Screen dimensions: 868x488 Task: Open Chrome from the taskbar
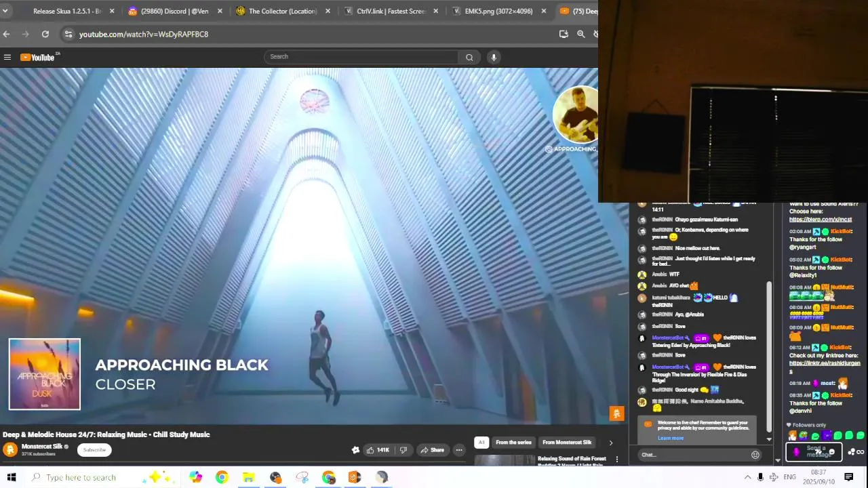point(222,477)
